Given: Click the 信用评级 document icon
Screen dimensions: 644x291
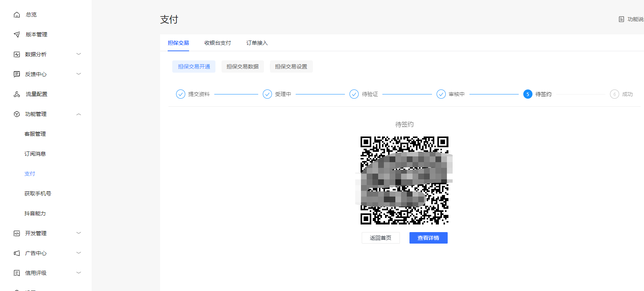Looking at the screenshot, I should point(17,273).
